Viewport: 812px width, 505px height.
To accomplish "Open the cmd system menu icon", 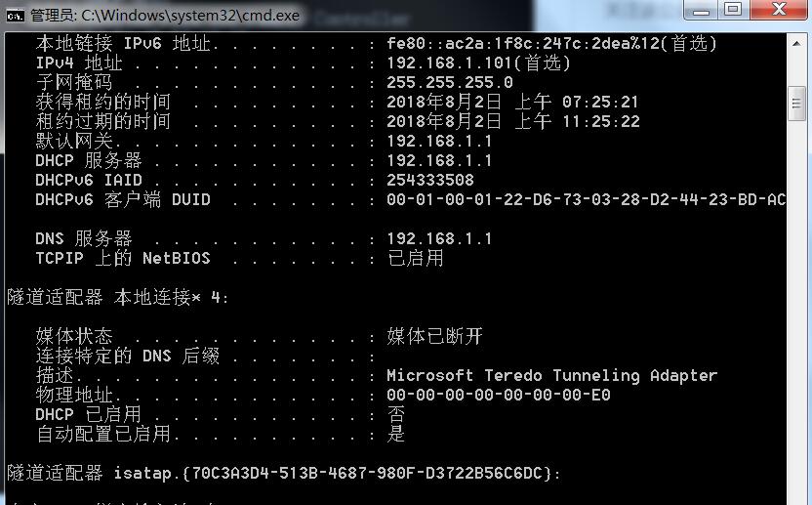I will pos(15,16).
